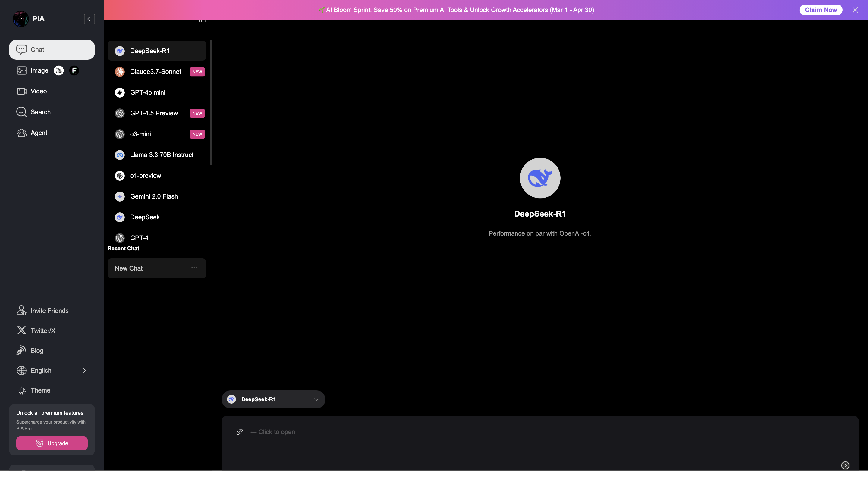Select the Flux image model icon
Screen dimensions: 868x488
click(74, 70)
